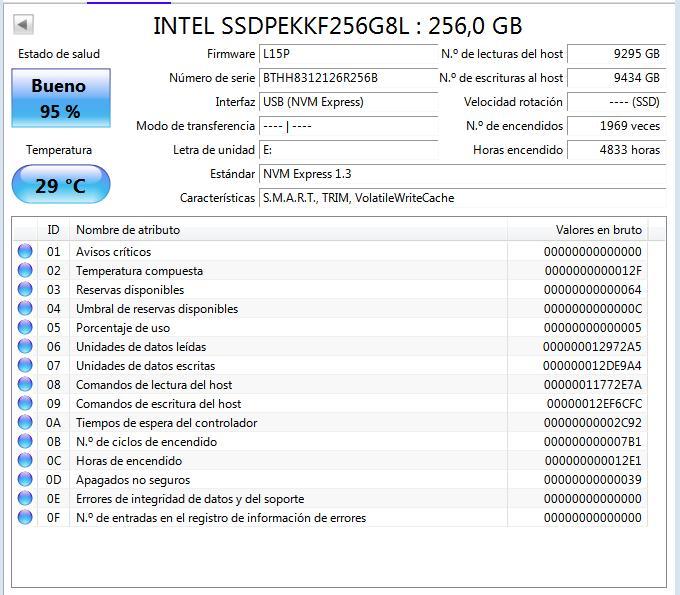Select the Comandos de lectura del host row
Viewport: 680px width, 595px height.
coord(330,385)
